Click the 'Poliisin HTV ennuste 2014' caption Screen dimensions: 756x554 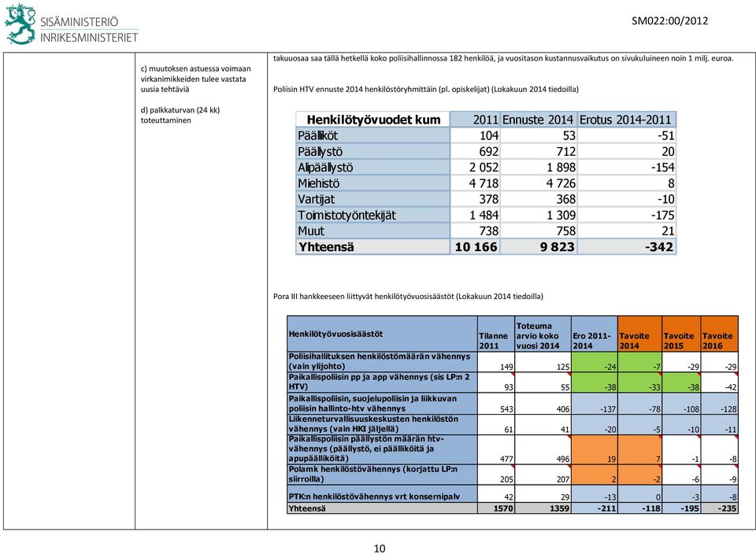pyautogui.click(x=426, y=89)
